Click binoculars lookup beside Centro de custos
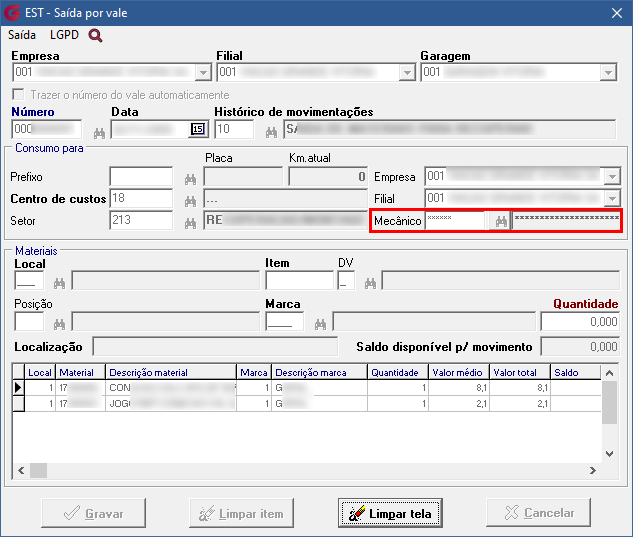The image size is (633, 537). tap(190, 201)
